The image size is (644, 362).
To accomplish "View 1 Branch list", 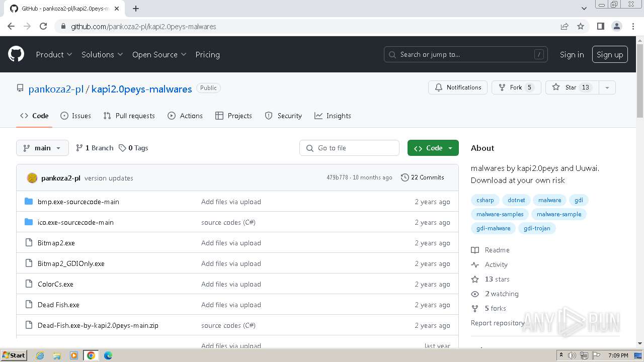I will (95, 148).
